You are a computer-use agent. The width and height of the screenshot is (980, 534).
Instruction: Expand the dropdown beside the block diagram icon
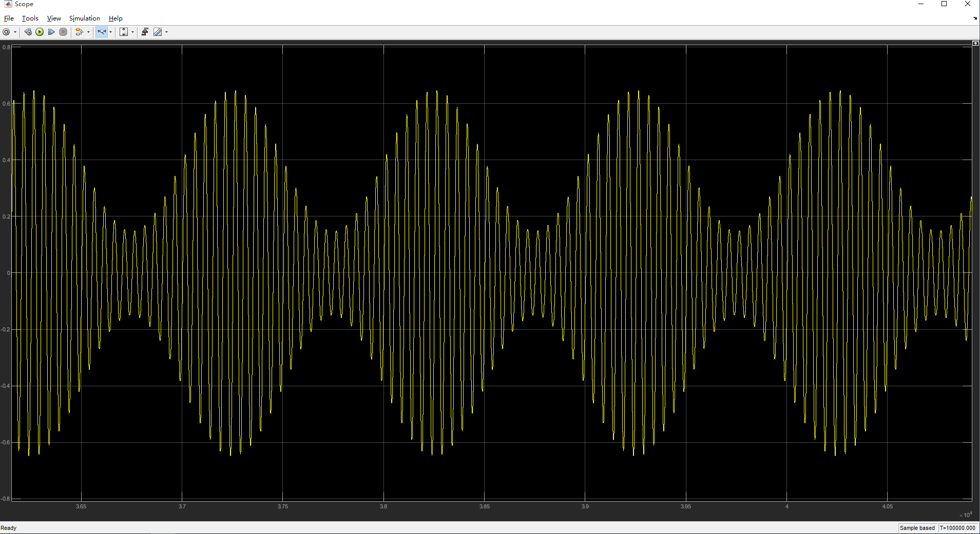(88, 32)
